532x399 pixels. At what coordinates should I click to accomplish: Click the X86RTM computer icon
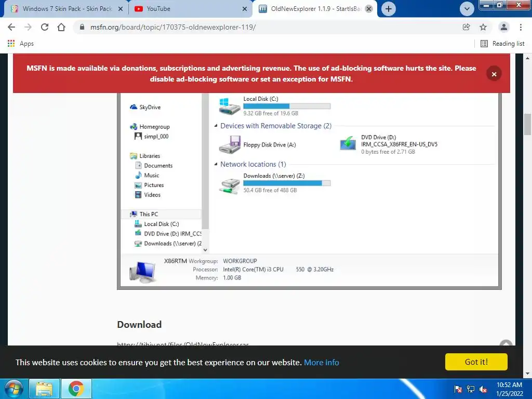[142, 272]
